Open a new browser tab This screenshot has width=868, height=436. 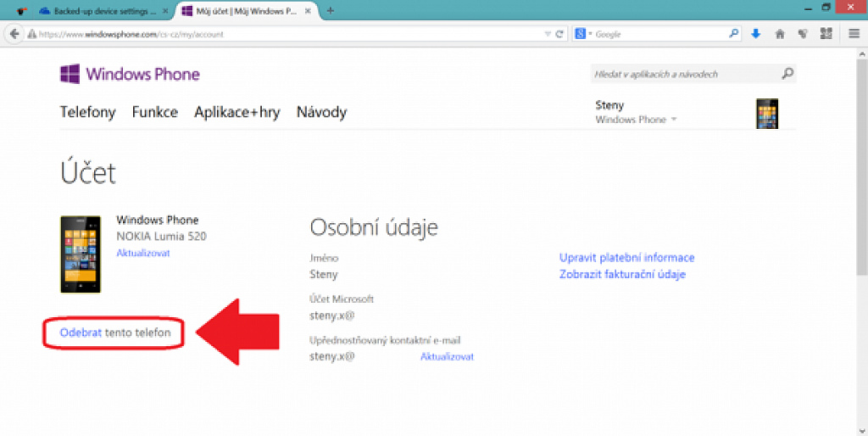pos(330,10)
